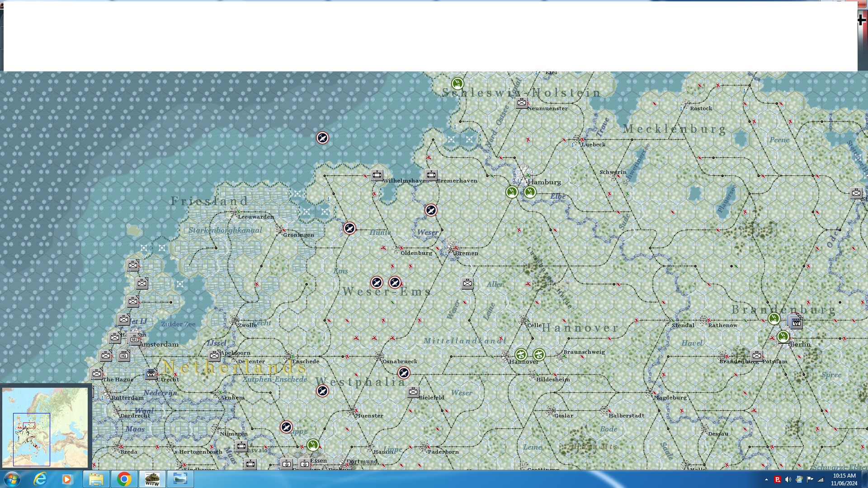Click the SEC unit counter at Amsterdam
868x488 pixels.
coord(134,339)
